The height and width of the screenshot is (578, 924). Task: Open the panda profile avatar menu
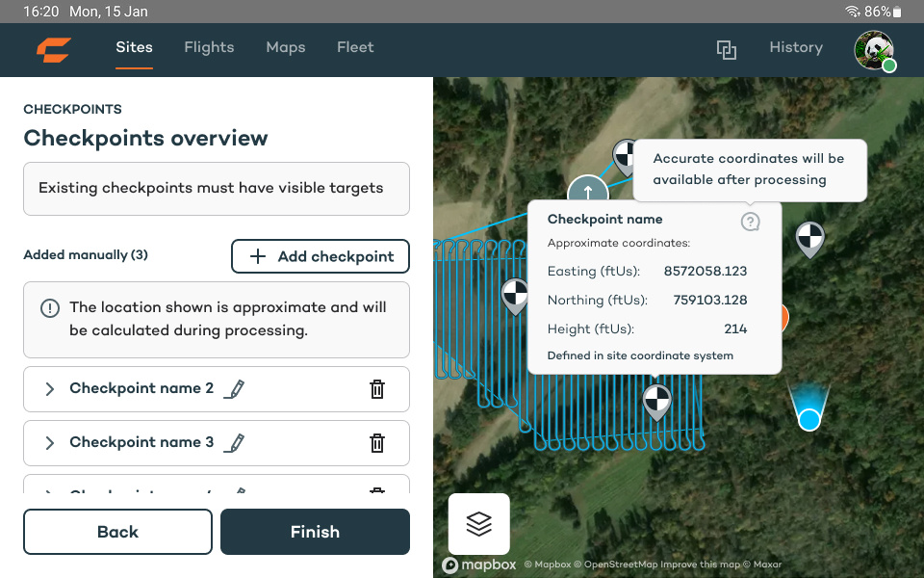point(874,50)
